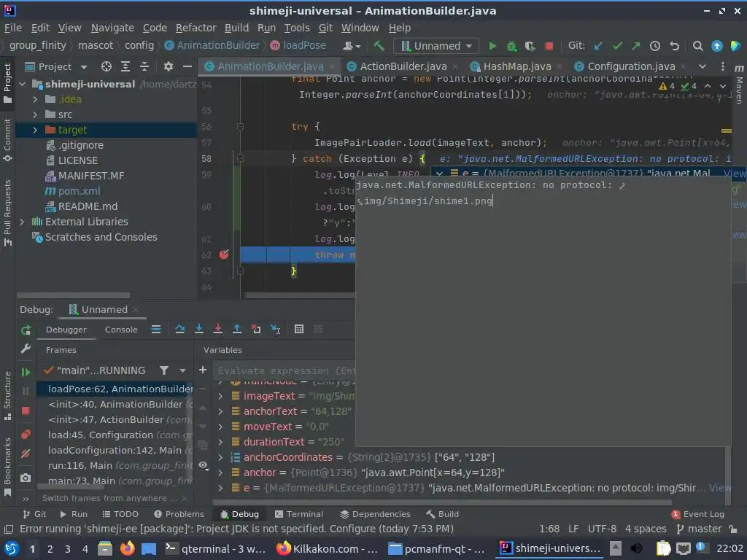Click Force Step Into red arrow
Image resolution: width=747 pixels, height=560 pixels.
[217, 329]
